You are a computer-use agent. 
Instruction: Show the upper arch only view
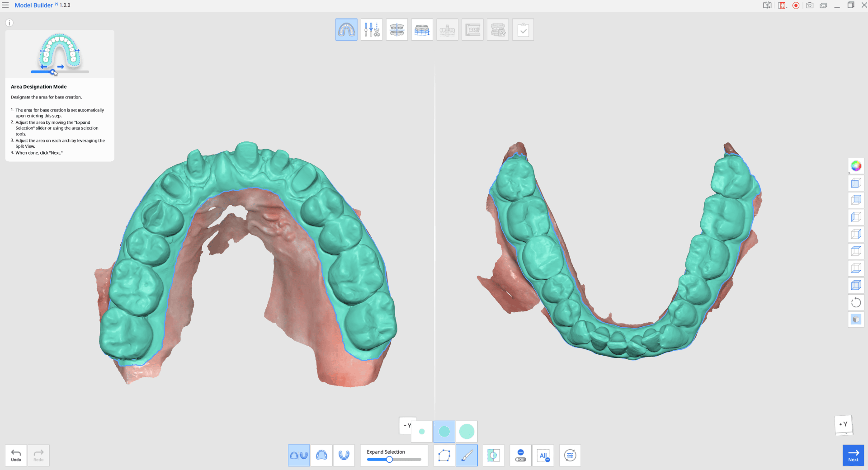click(321, 456)
